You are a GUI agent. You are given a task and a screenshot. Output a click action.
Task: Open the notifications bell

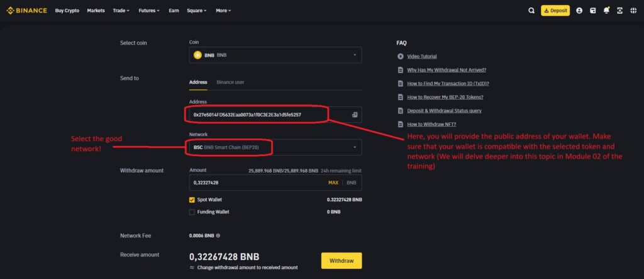(x=606, y=11)
